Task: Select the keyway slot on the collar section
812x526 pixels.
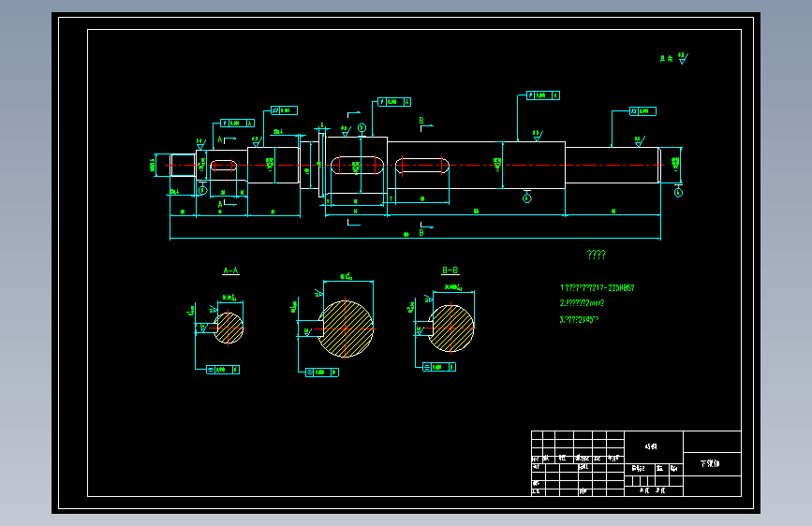Action: [358, 166]
